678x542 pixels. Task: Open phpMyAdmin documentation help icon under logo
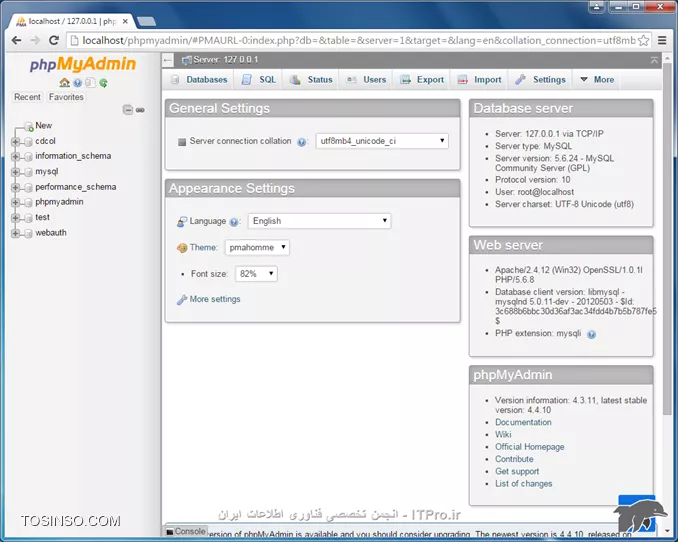coord(77,83)
